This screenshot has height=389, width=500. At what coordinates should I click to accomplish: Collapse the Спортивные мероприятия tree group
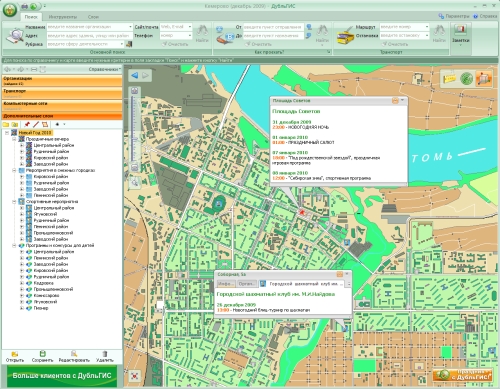14,202
